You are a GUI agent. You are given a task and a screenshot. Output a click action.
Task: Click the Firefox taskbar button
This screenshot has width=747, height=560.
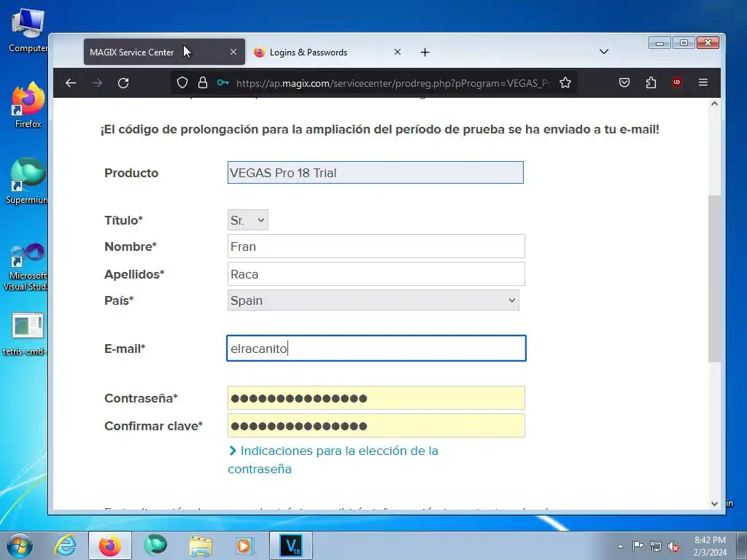[110, 545]
